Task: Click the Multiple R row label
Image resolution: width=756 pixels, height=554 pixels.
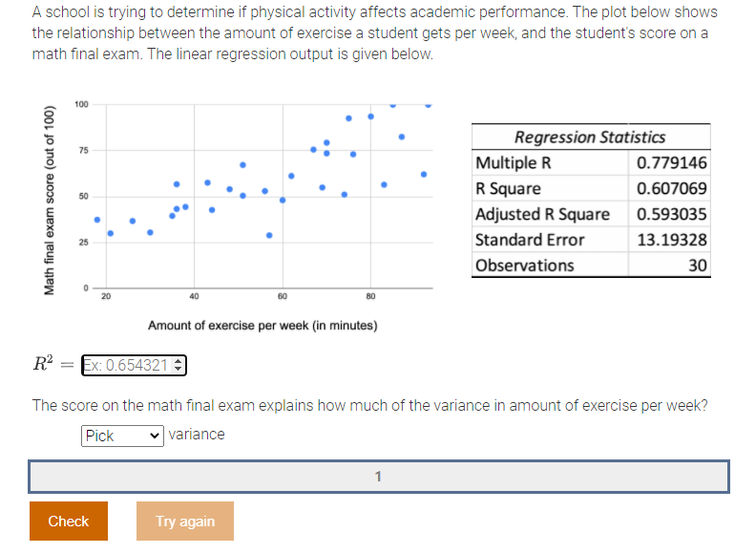Action: (x=513, y=162)
